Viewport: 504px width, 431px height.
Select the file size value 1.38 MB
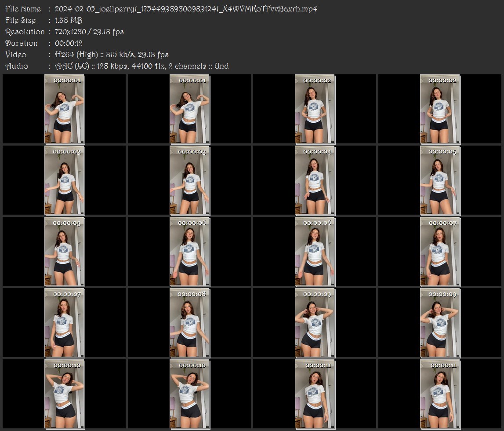click(x=69, y=20)
